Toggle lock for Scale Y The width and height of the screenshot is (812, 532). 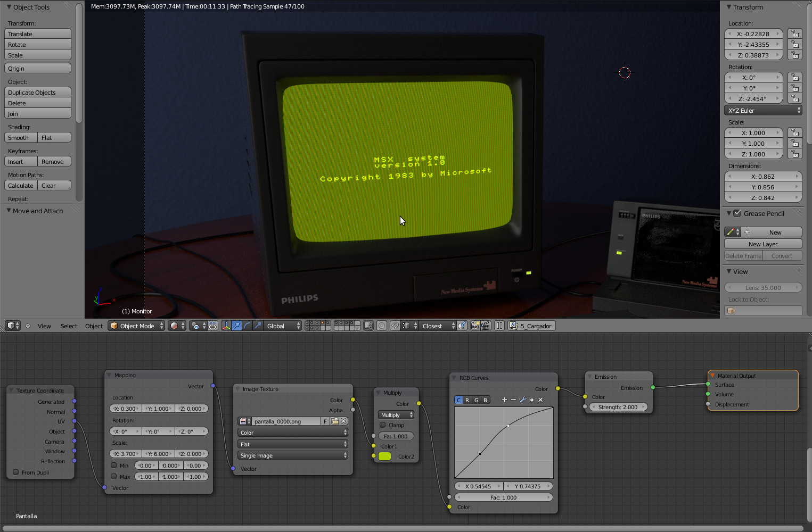pos(794,143)
